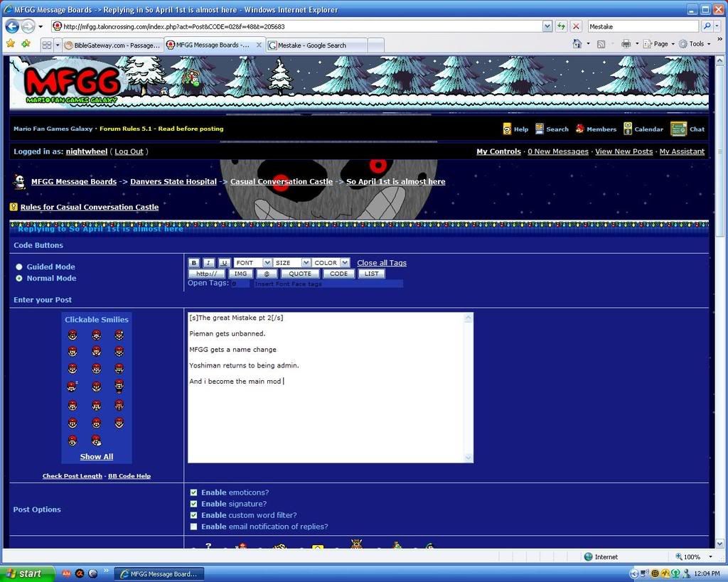The image size is (728, 582).
Task: Insert a QUOTE tag into the post
Action: coord(299,273)
